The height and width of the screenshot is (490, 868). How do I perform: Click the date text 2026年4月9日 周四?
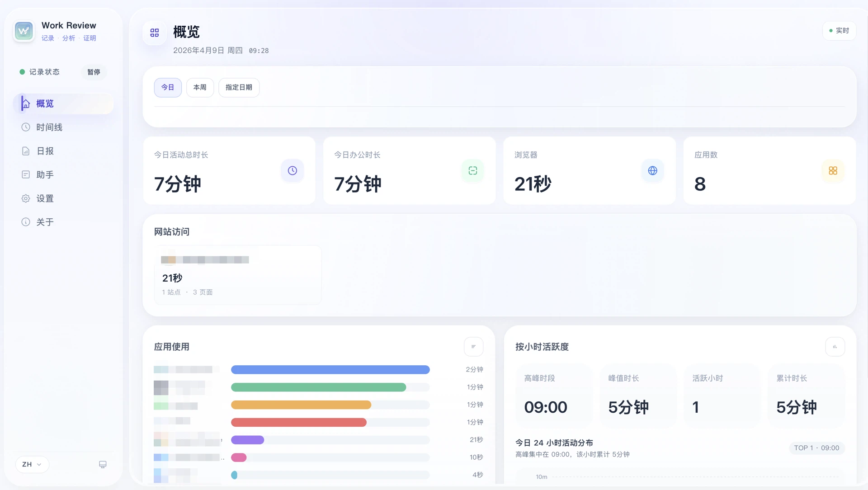tap(208, 51)
